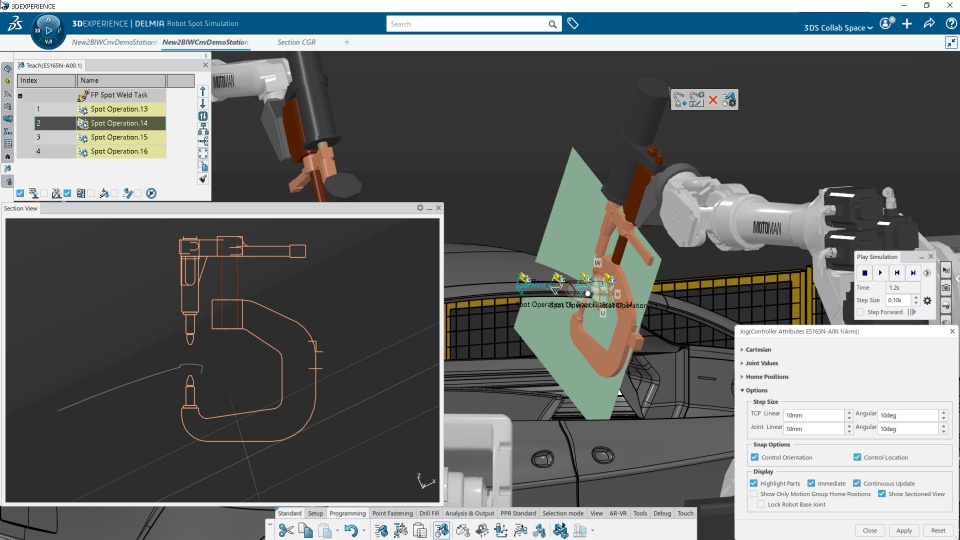The image size is (960, 540).
Task: Enable Show Only Motion Group Home Positions
Action: point(754,493)
